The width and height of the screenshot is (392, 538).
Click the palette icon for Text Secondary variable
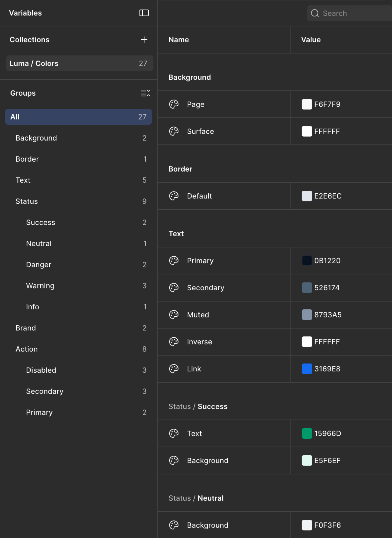point(174,288)
